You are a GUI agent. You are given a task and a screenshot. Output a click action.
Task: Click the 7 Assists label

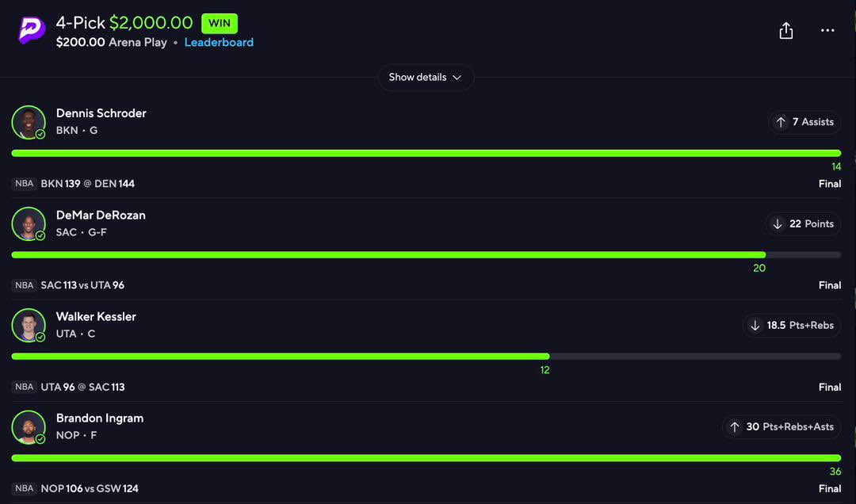click(x=813, y=122)
